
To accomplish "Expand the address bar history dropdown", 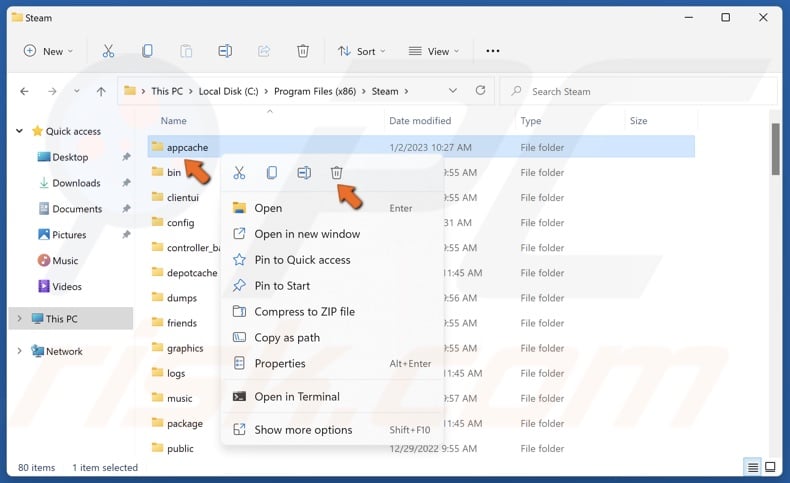I will click(452, 91).
